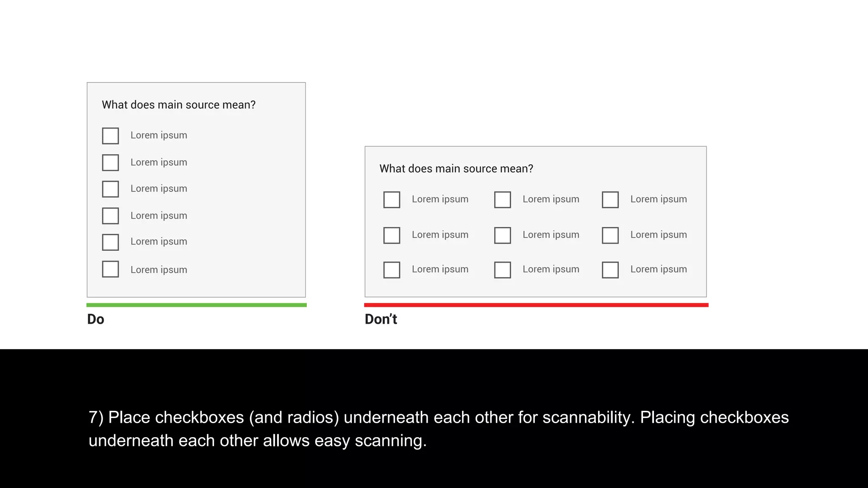Image resolution: width=868 pixels, height=488 pixels.
Task: Click the bold "Do" label
Action: point(96,319)
